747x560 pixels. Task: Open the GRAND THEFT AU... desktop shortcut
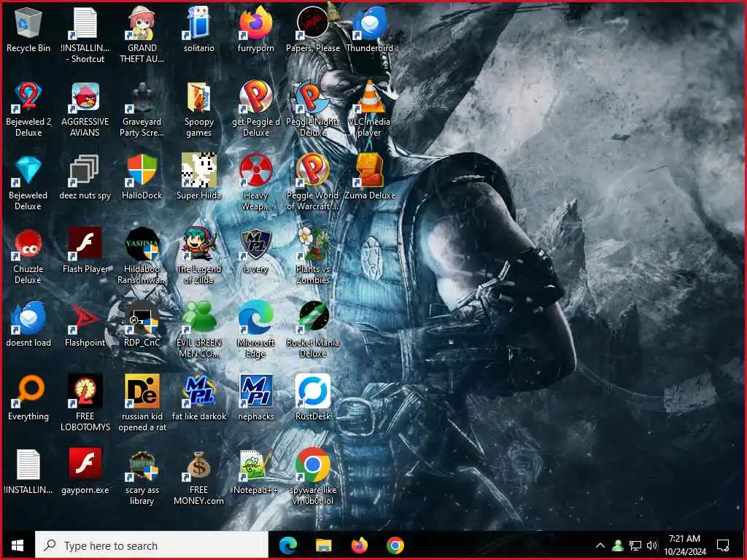click(142, 35)
